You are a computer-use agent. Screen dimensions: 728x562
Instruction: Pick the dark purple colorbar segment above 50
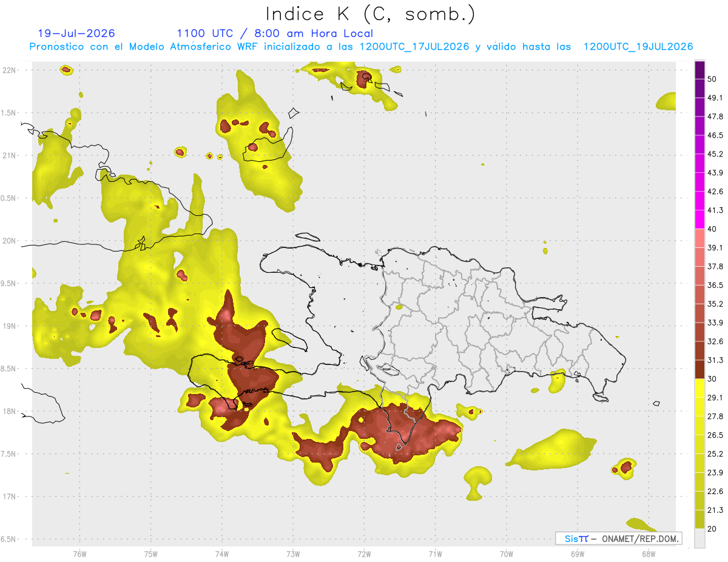click(699, 70)
